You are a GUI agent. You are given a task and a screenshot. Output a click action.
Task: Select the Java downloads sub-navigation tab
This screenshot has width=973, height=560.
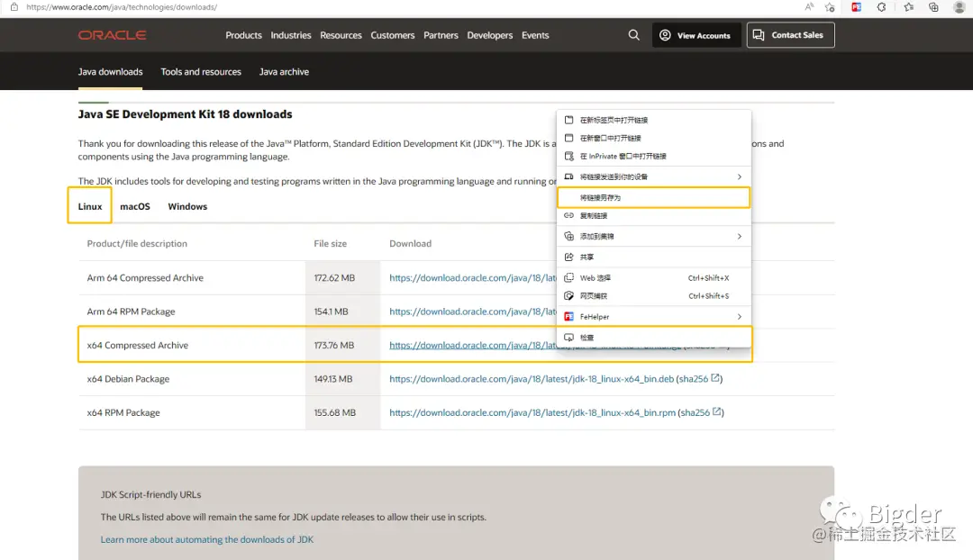coord(111,72)
